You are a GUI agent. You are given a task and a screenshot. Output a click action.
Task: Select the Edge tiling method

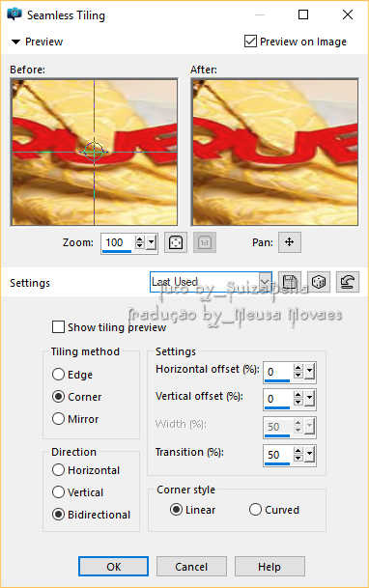tap(58, 375)
